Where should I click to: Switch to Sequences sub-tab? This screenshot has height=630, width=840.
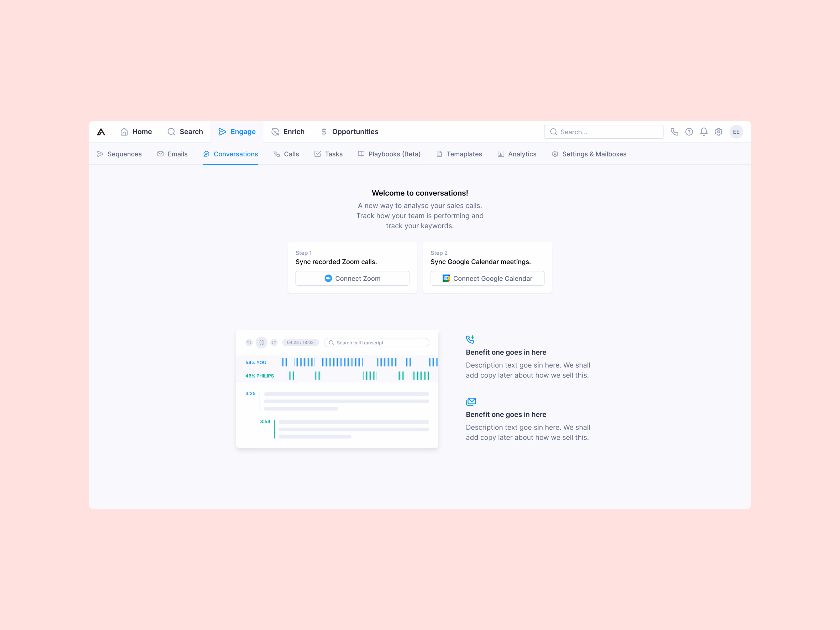119,154
